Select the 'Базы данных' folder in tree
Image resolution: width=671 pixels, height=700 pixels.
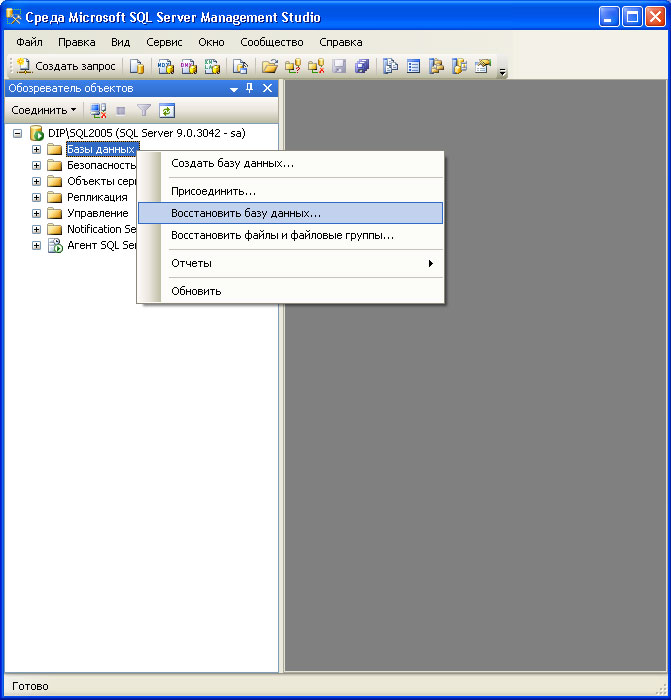coord(99,149)
